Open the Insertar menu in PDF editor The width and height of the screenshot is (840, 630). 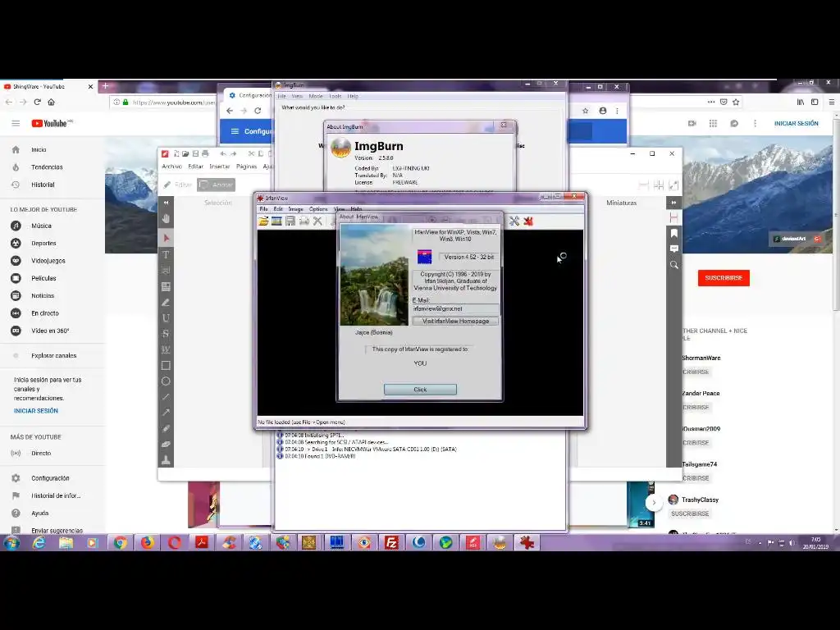pos(220,167)
